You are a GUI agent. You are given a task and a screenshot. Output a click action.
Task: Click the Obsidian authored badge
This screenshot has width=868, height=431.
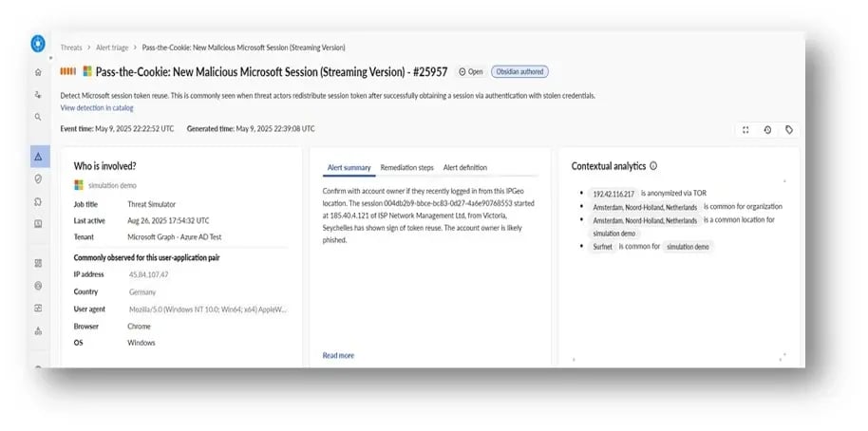click(x=519, y=71)
